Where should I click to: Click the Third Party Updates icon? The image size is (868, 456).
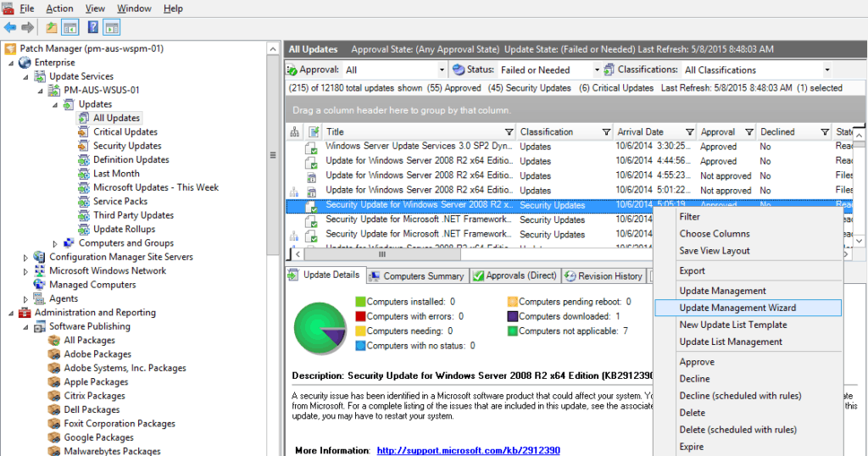click(x=83, y=214)
